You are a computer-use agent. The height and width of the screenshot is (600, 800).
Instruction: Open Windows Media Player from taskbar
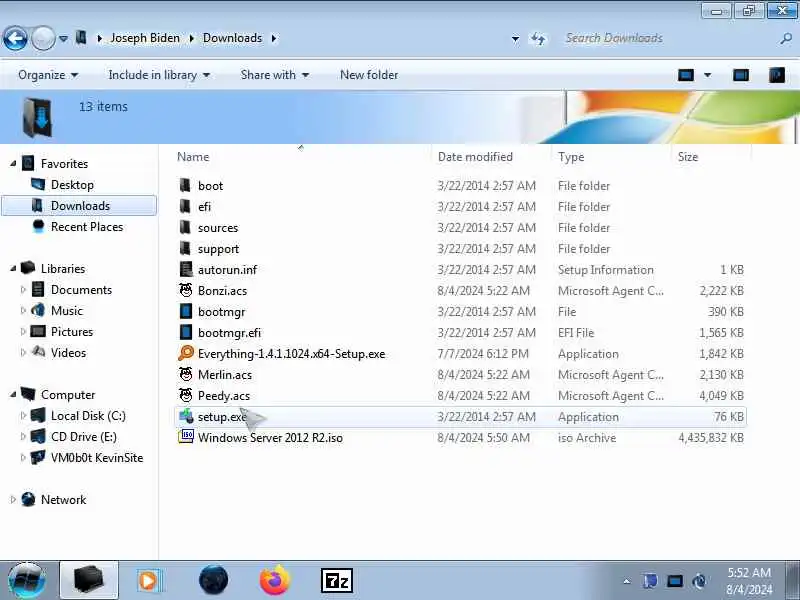(x=149, y=581)
